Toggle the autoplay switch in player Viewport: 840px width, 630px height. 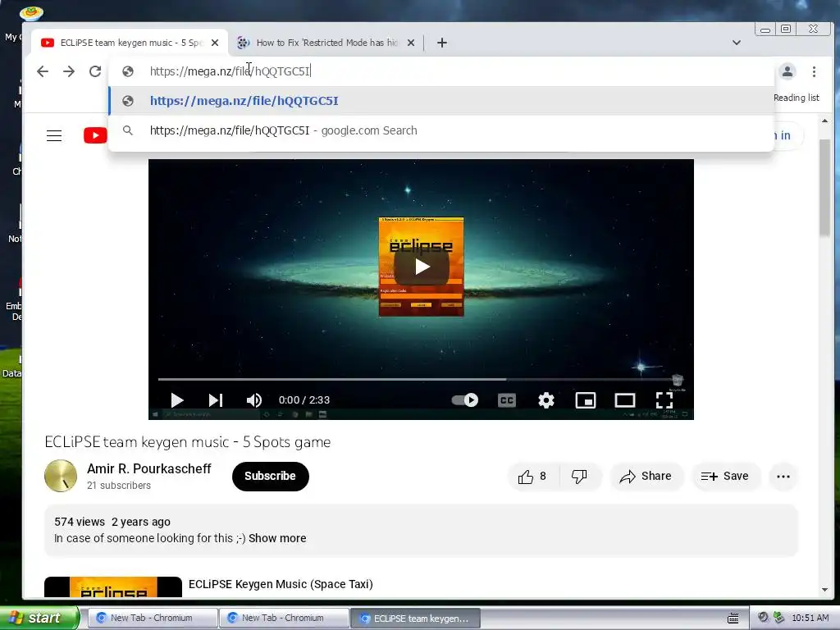click(x=464, y=400)
